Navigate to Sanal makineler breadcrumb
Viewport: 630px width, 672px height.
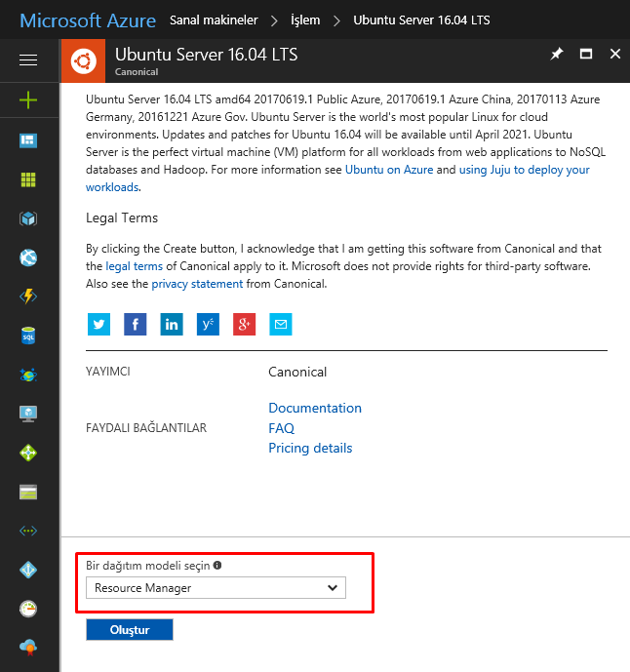click(214, 20)
